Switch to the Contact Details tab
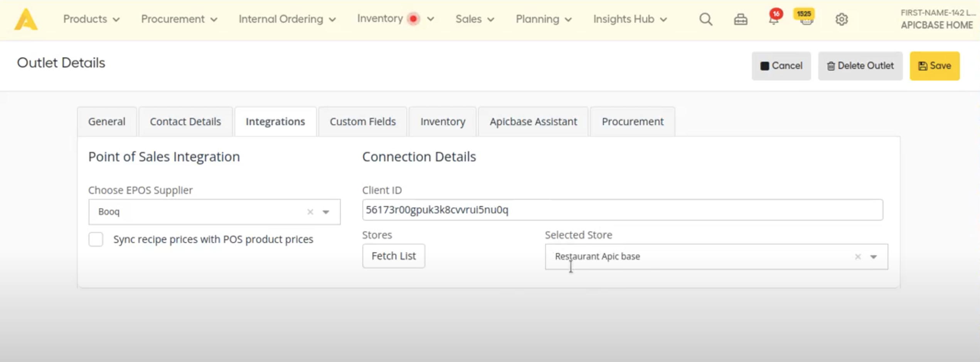 pyautogui.click(x=185, y=122)
